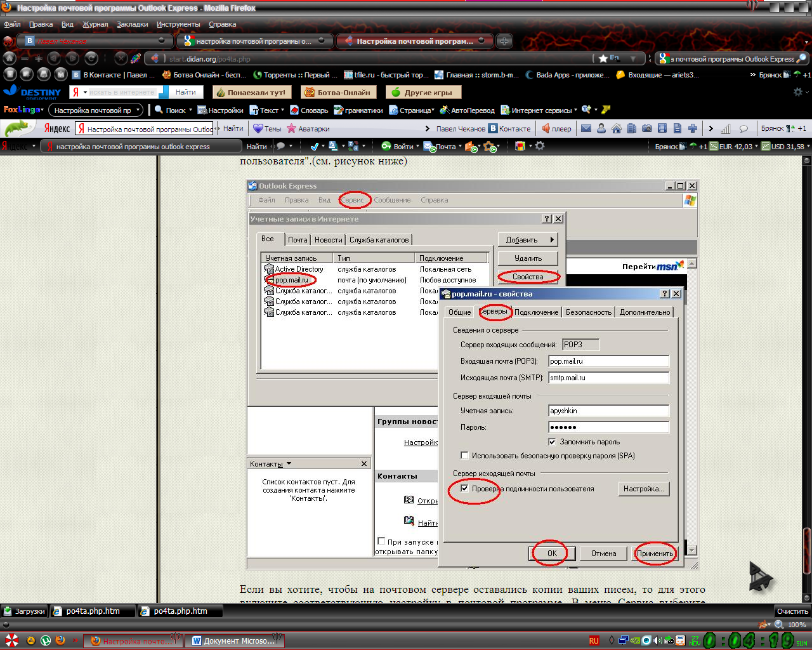812x650 pixels.
Task: Open friends person icon in VKontakte toolbar
Action: coord(601,128)
